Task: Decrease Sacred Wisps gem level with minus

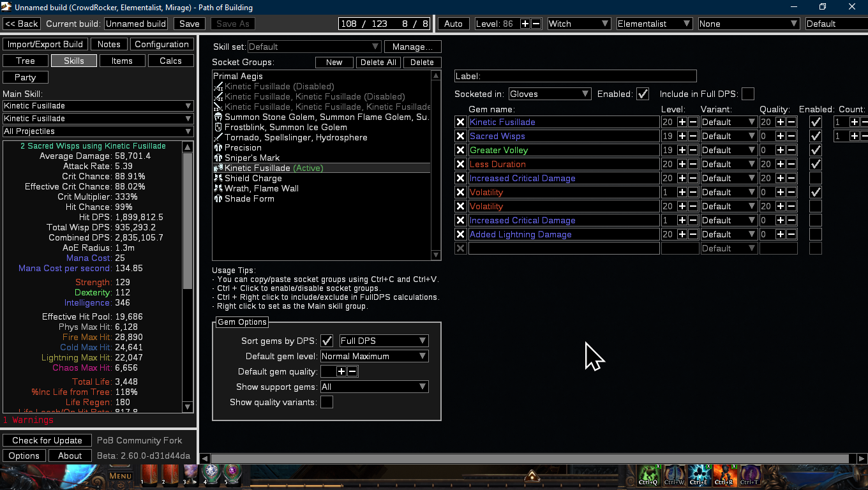Action: (693, 136)
